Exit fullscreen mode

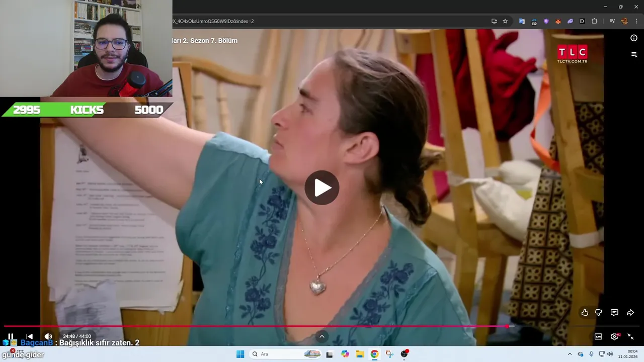coord(630,336)
